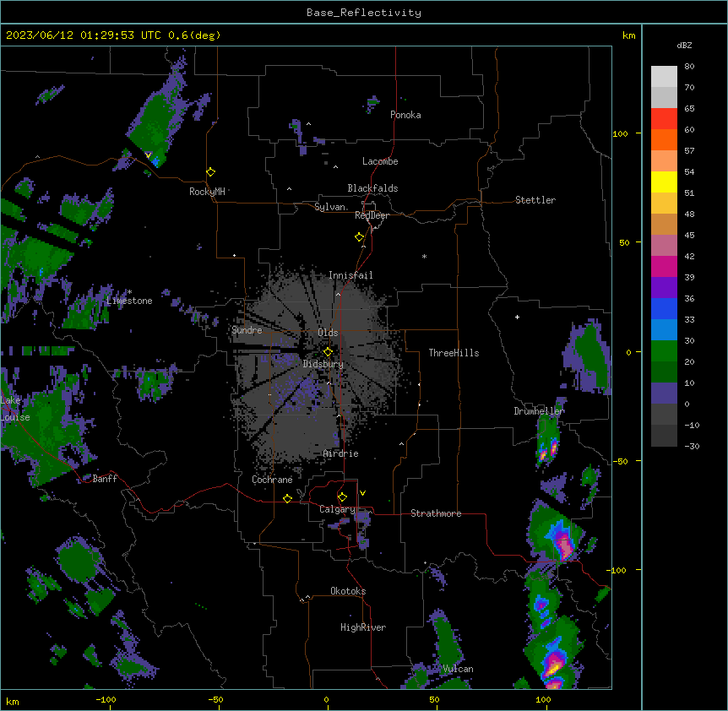Click the Strathmore town label
This screenshot has height=711, width=728.
tap(436, 513)
